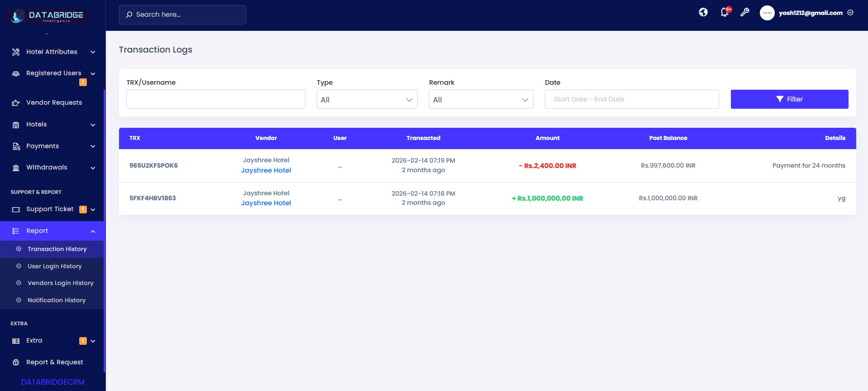
Task: Expand the Payments menu chevron
Action: pos(93,146)
